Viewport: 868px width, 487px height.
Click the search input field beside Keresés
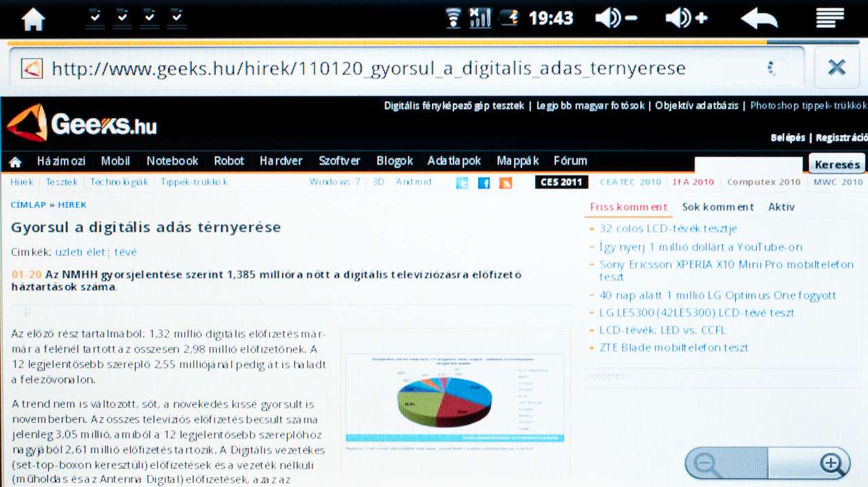coord(748,165)
